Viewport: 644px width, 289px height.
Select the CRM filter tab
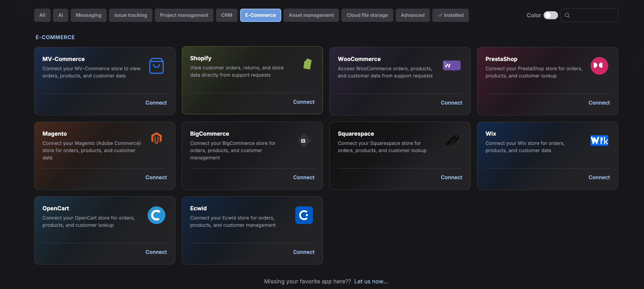[227, 15]
